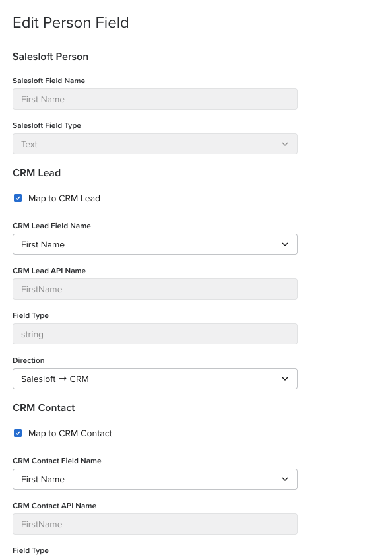The height and width of the screenshot is (557, 392).
Task: Click the CRM Contact API Name field
Action: point(155,524)
